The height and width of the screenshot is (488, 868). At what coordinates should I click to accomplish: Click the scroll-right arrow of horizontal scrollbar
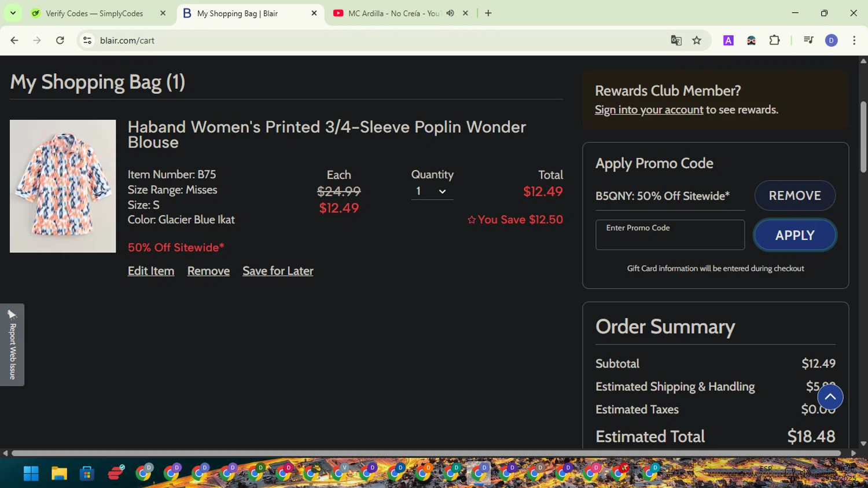point(854,453)
